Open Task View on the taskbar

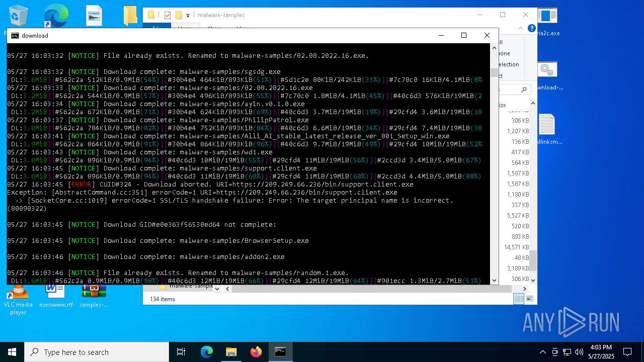[181, 352]
